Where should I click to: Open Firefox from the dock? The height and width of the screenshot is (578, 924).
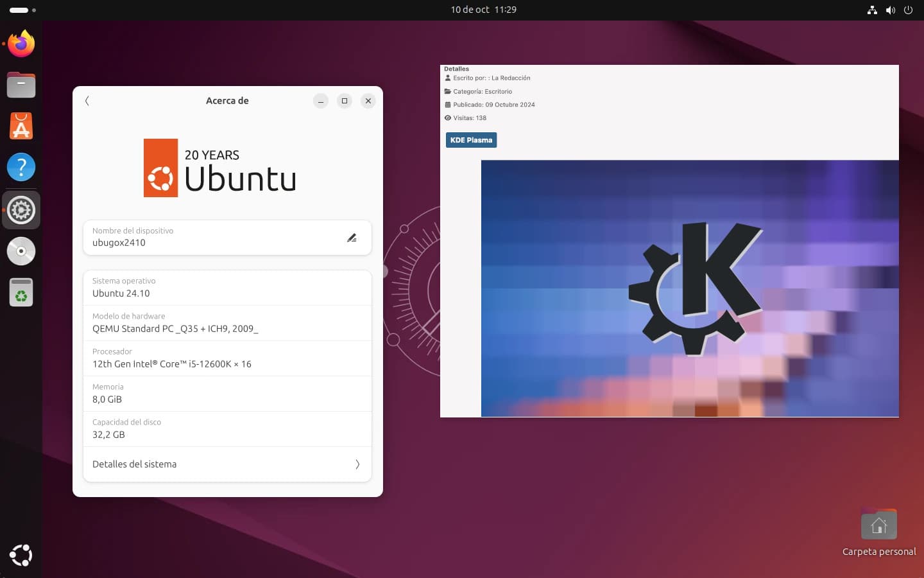tap(21, 44)
